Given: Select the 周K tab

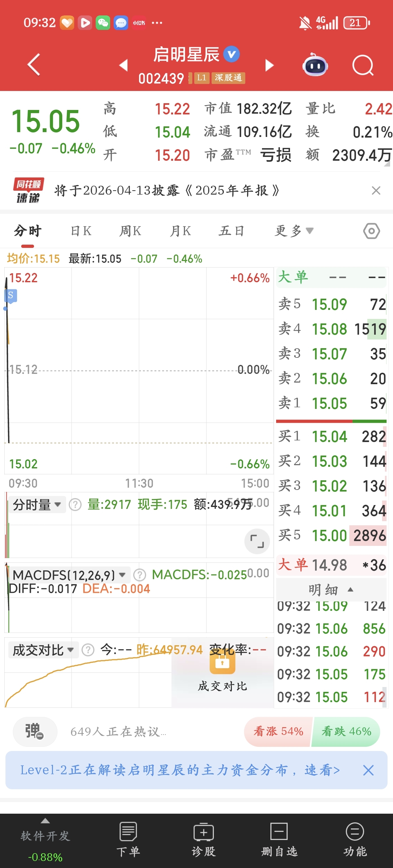Looking at the screenshot, I should (130, 231).
